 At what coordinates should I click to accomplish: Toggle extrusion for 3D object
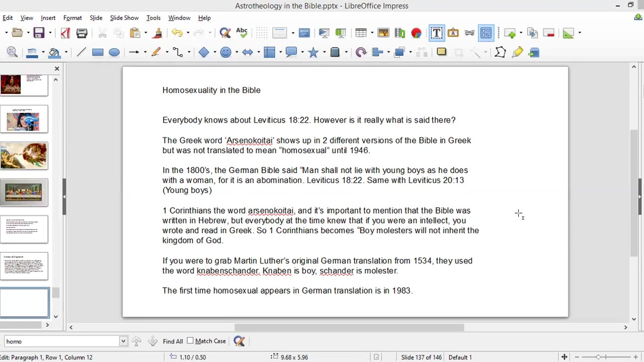[534, 52]
